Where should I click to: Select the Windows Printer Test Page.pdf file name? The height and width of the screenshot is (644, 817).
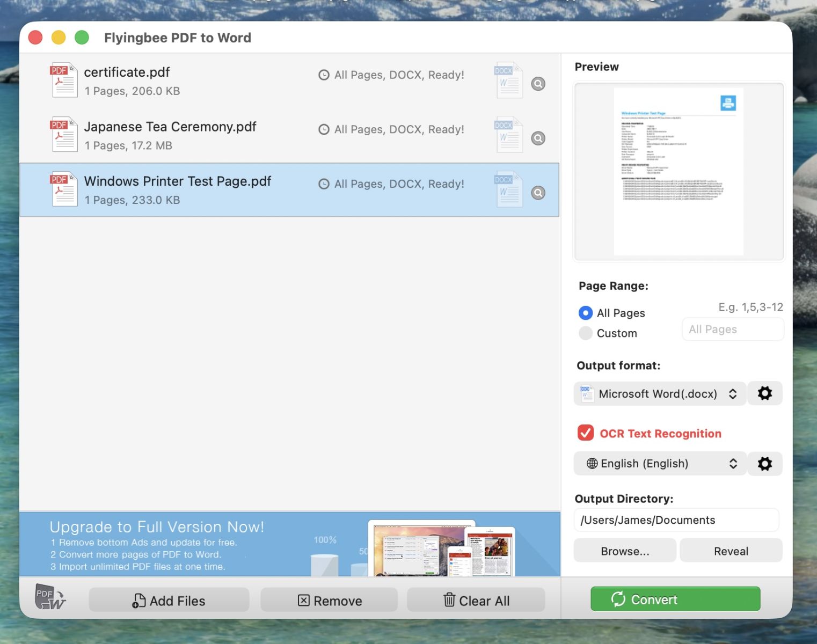pyautogui.click(x=178, y=181)
